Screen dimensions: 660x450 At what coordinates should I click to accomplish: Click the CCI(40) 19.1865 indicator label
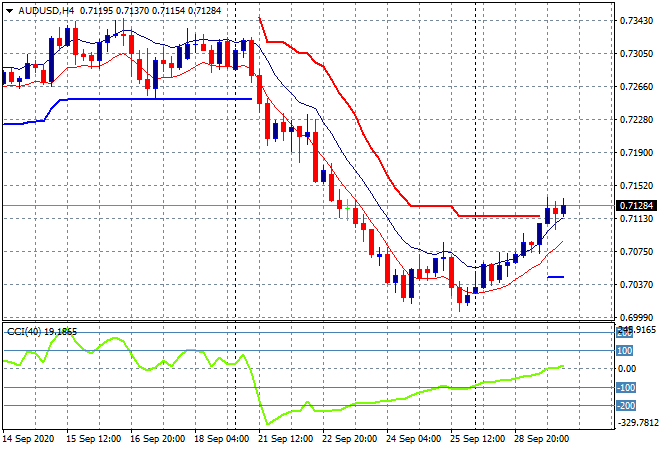42,332
